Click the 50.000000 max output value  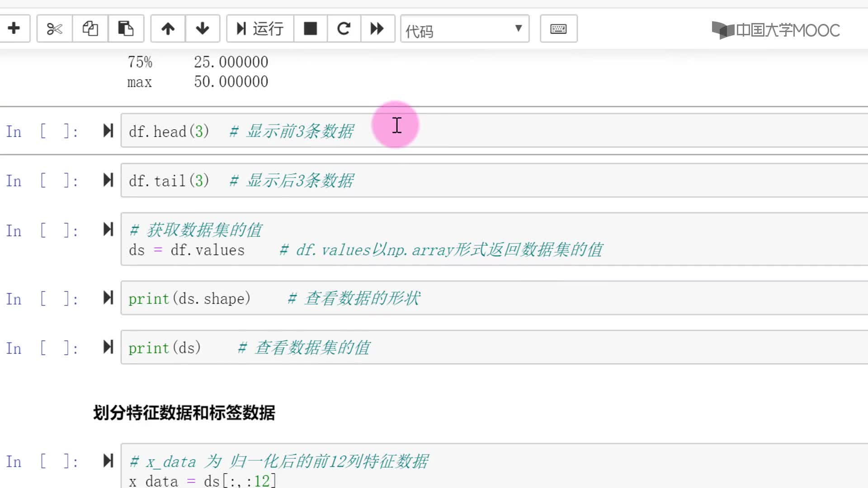click(231, 82)
